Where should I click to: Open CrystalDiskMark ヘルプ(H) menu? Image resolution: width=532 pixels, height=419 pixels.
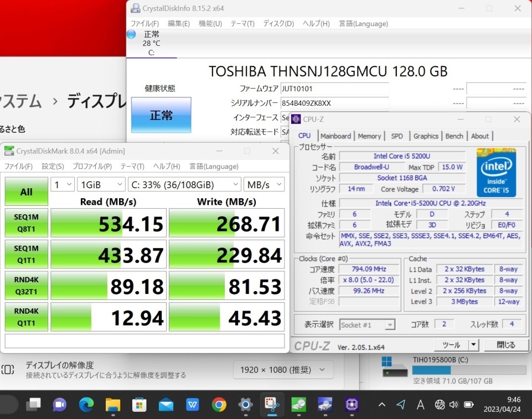[x=167, y=166]
